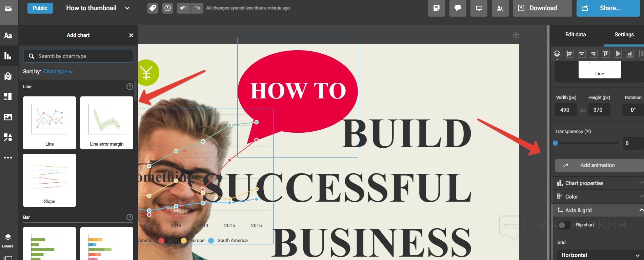Toggle the width-height aspect ratio lock
644x260 pixels.
click(x=583, y=110)
